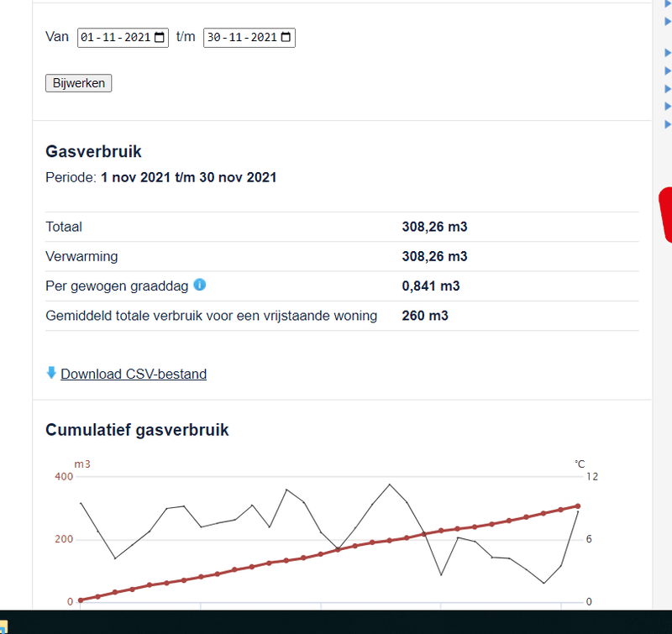Open the calendar picker for the end date
This screenshot has height=634, width=672.
[x=286, y=37]
